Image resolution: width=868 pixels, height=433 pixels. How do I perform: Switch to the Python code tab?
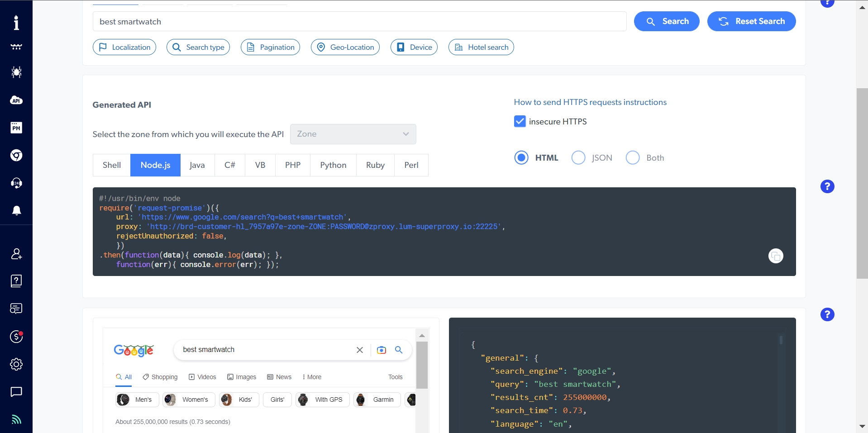pyautogui.click(x=333, y=165)
